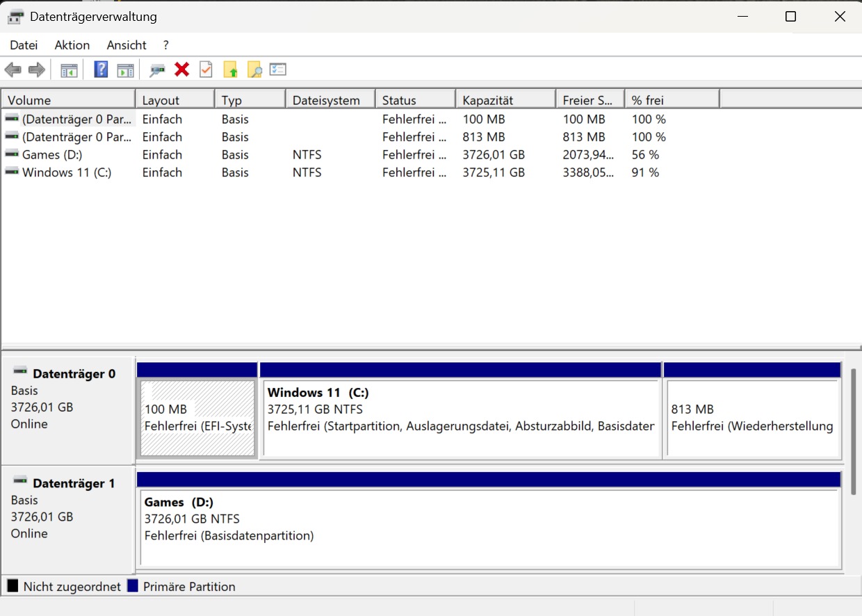Sort by the % frei column header
The height and width of the screenshot is (616, 862).
672,100
